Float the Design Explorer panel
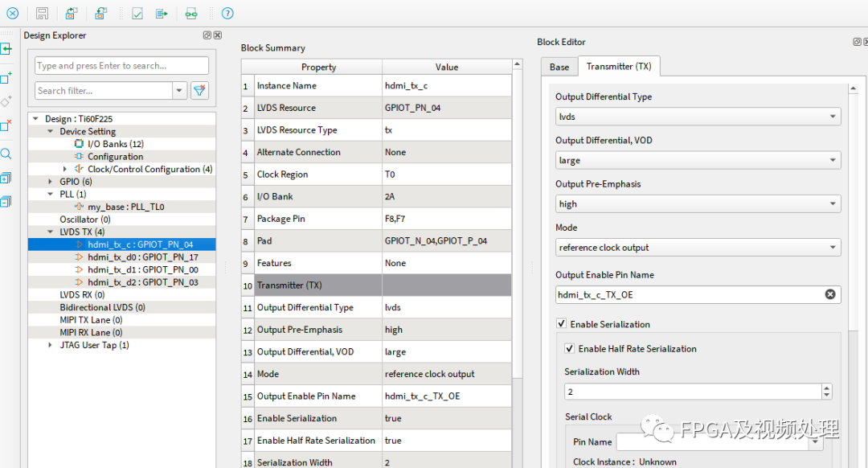This screenshot has width=868, height=468. 207,35
